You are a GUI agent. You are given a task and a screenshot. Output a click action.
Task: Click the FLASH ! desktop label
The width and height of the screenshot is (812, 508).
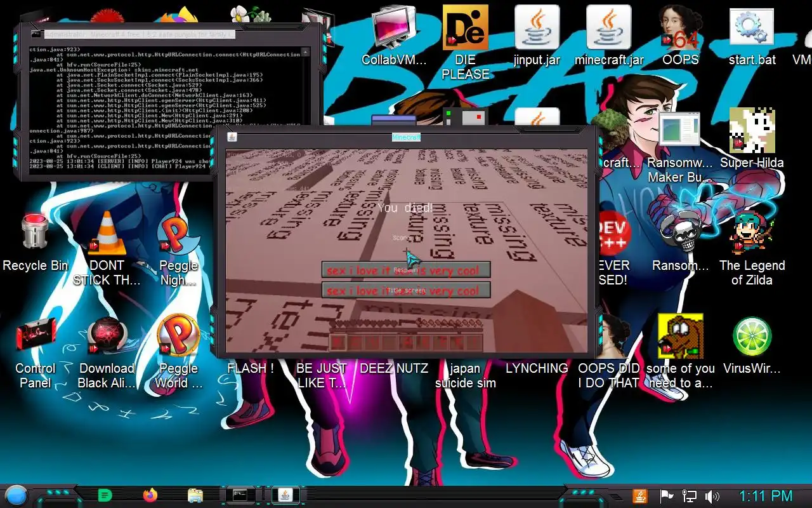251,368
